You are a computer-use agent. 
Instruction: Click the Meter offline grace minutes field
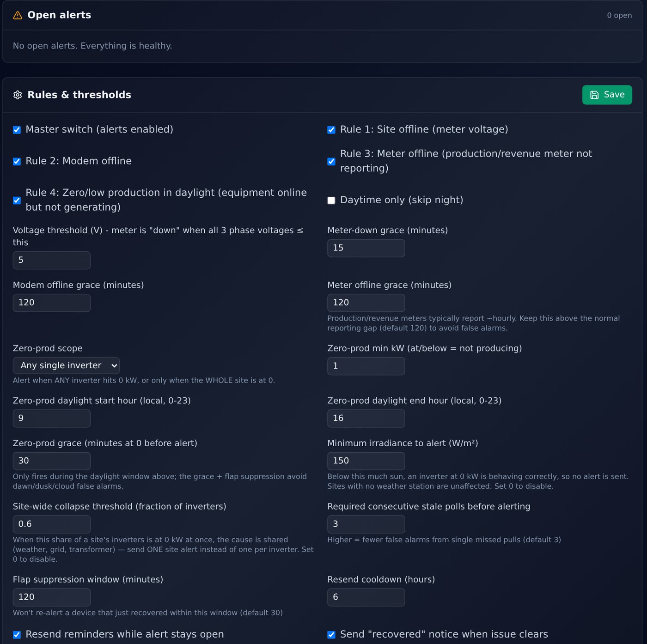tap(366, 303)
